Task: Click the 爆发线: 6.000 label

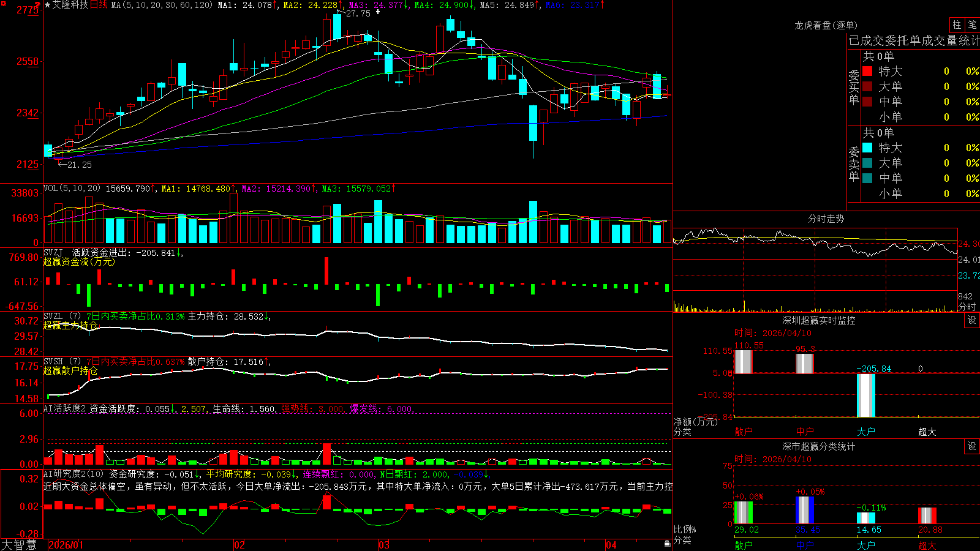Action: tap(382, 408)
